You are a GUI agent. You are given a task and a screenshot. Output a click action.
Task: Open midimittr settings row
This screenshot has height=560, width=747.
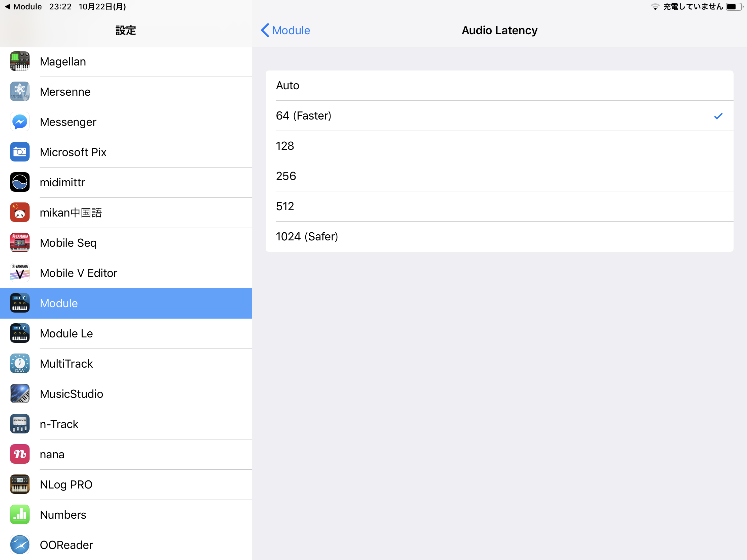point(126,183)
